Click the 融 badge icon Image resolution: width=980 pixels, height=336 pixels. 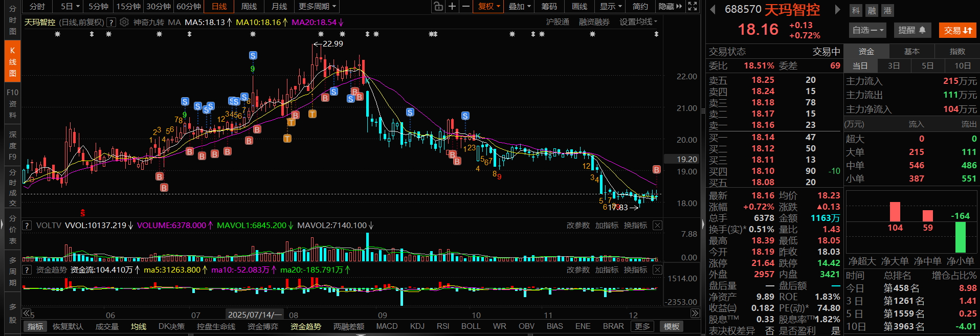pyautogui.click(x=872, y=10)
